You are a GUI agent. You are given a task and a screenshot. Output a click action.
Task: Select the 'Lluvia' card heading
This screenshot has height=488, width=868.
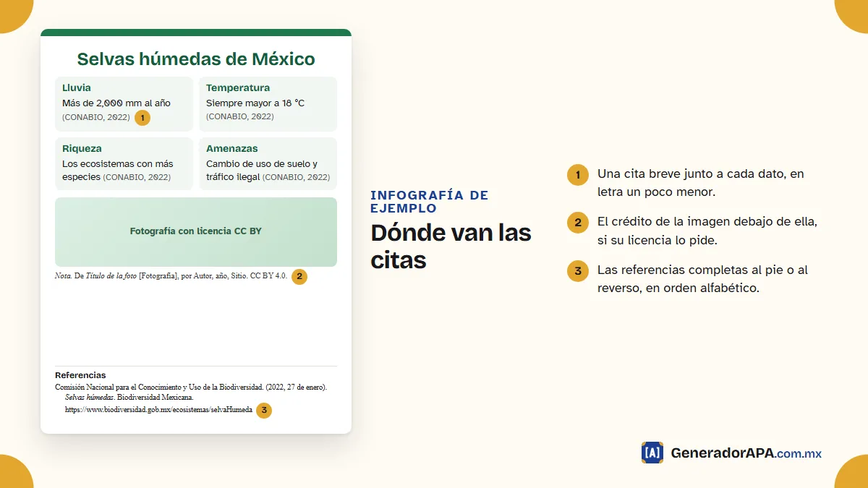pyautogui.click(x=77, y=87)
